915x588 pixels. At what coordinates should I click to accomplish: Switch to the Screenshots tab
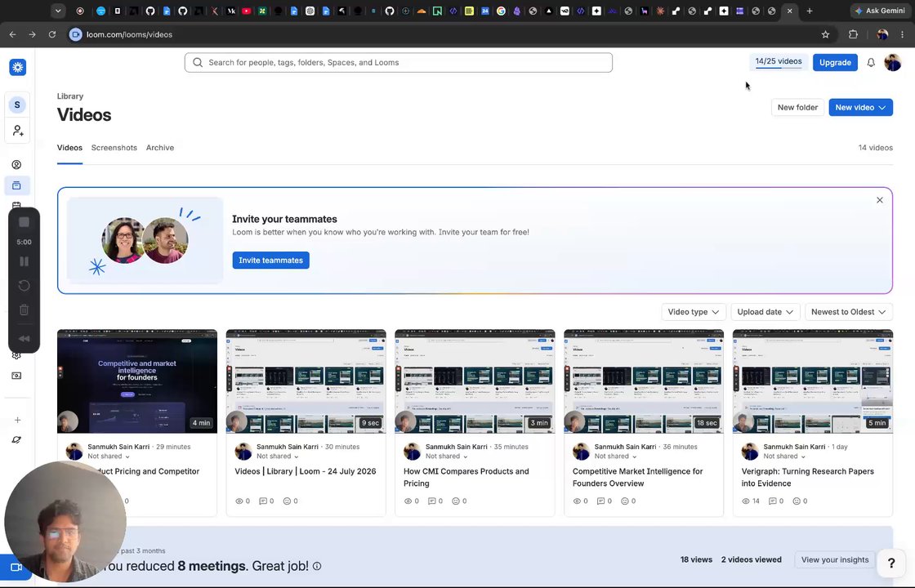pyautogui.click(x=114, y=148)
